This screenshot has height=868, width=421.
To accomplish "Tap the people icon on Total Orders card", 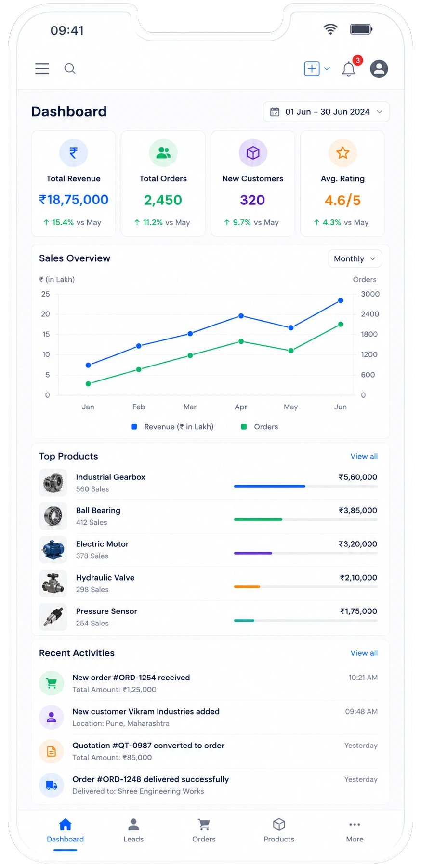I will [163, 153].
